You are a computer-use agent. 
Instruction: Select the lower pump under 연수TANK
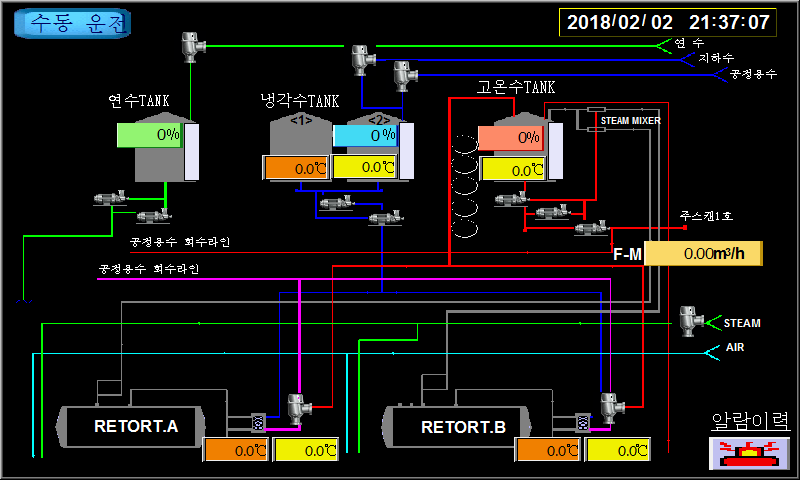point(151,215)
